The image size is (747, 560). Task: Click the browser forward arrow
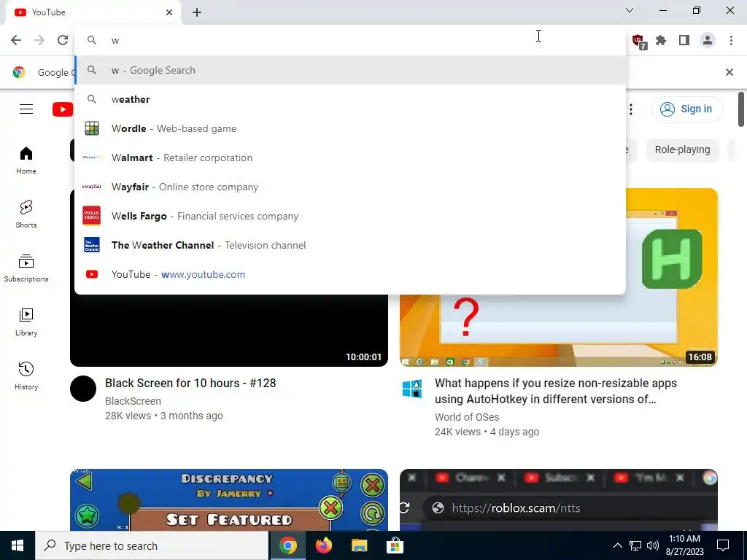click(39, 40)
